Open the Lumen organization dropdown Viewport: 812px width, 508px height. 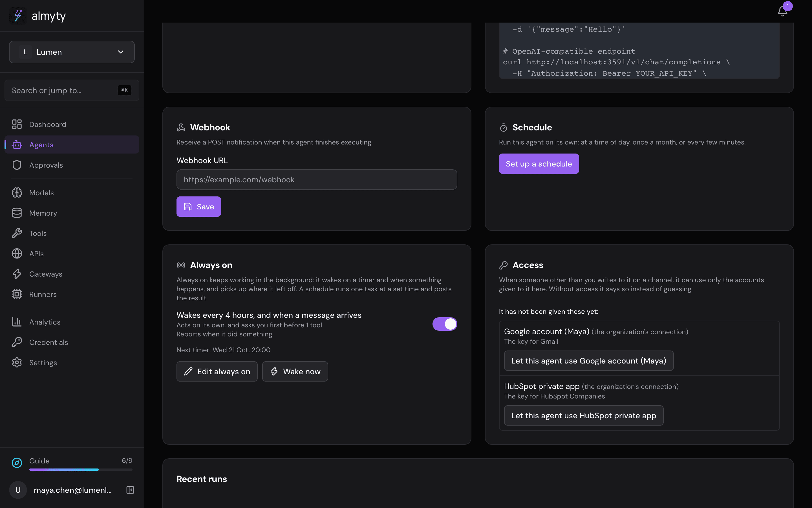(x=72, y=52)
